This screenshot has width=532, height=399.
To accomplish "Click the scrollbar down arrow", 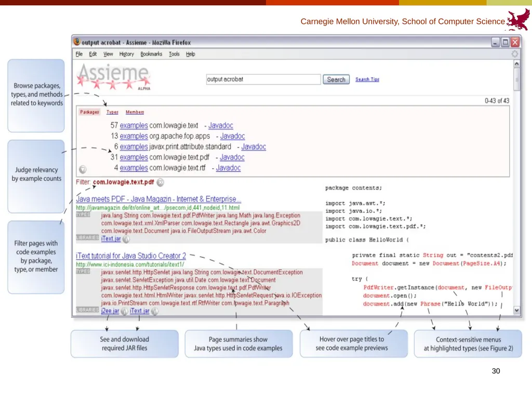I will 517,310.
